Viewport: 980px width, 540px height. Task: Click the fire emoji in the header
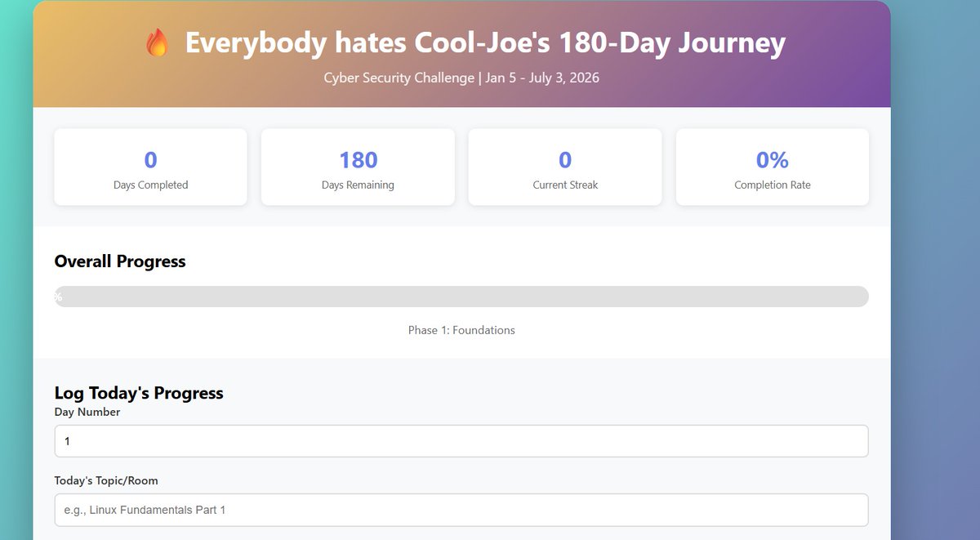click(157, 42)
